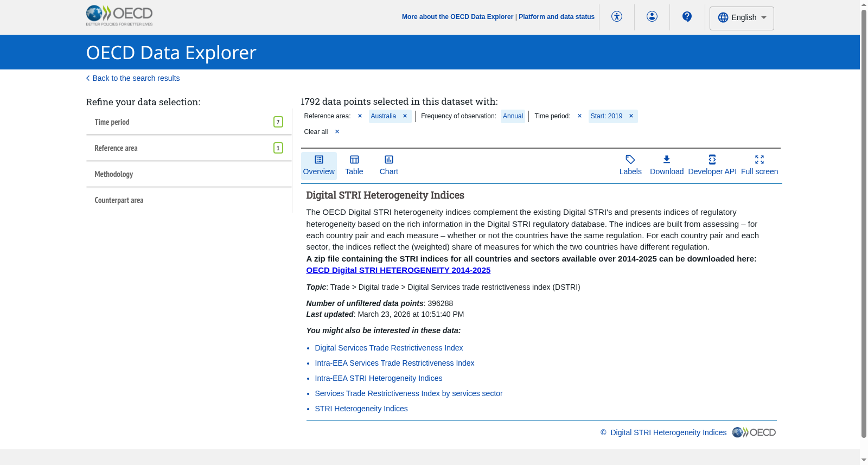Open the Labels options
This screenshot has width=868, height=465.
pos(630,165)
